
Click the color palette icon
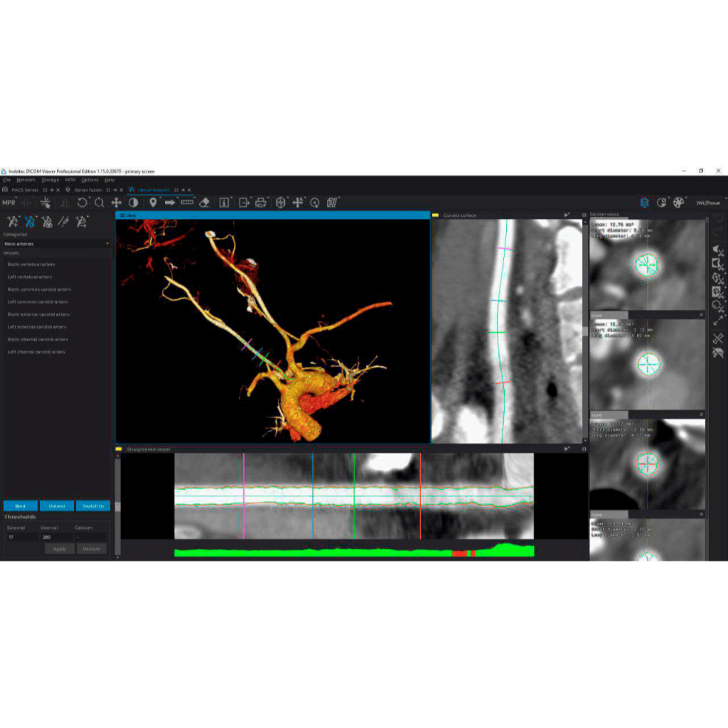coord(679,203)
